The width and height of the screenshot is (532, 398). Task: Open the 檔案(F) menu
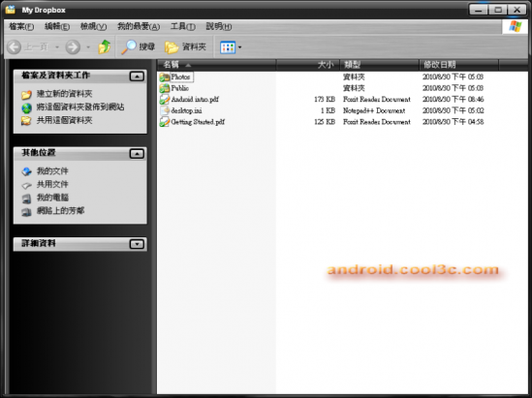(21, 26)
